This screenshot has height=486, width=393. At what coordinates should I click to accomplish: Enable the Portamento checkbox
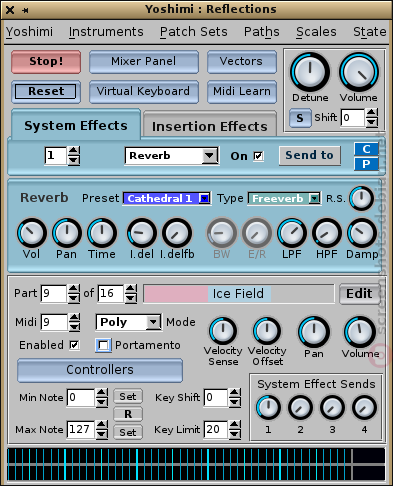tap(103, 345)
